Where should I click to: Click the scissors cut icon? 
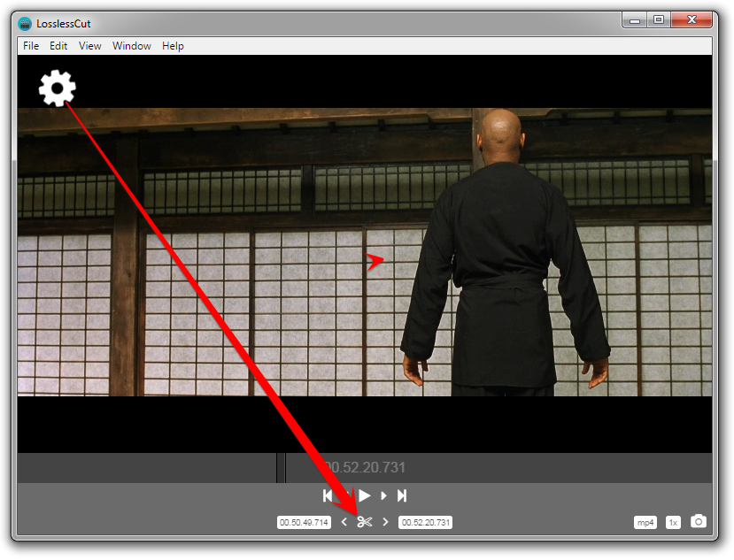tap(365, 522)
